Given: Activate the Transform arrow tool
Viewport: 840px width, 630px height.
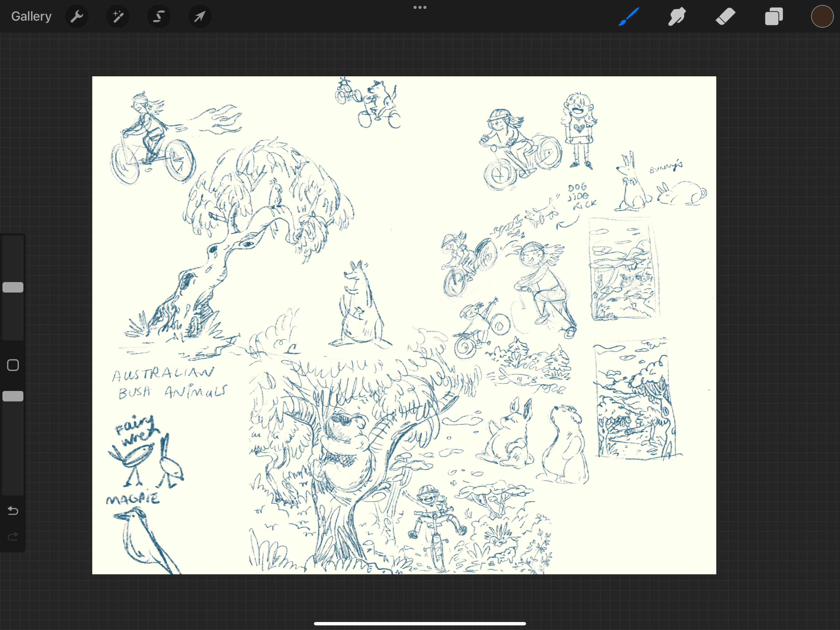Looking at the screenshot, I should (x=200, y=16).
